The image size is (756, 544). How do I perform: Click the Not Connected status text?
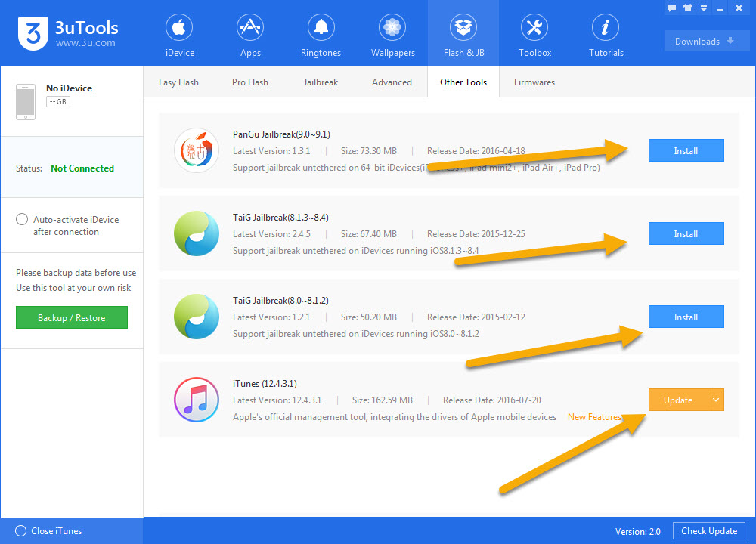coord(82,168)
